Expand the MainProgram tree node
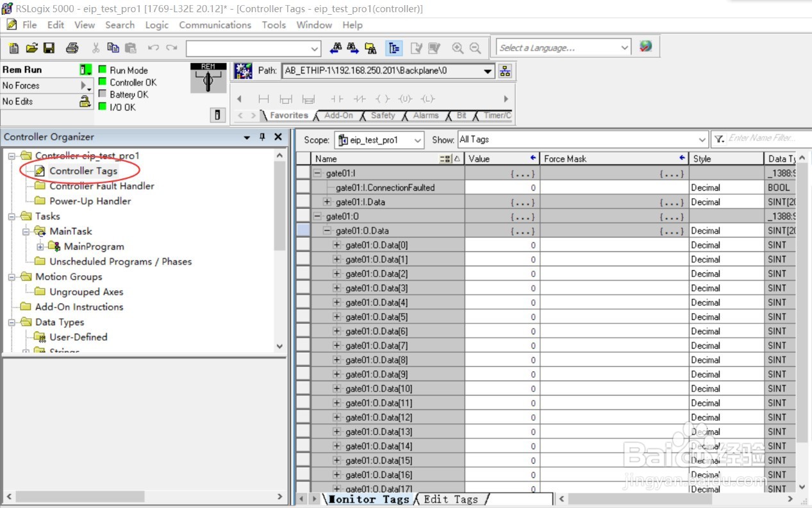The width and height of the screenshot is (812, 508). tap(40, 247)
